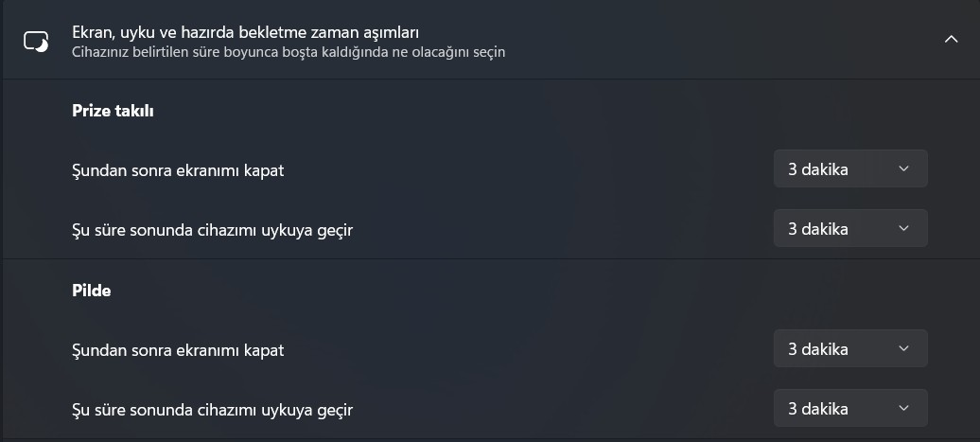Click the chevron arrow of plugged-in screen-off dropdown
Image resolution: width=980 pixels, height=442 pixels.
(x=903, y=168)
